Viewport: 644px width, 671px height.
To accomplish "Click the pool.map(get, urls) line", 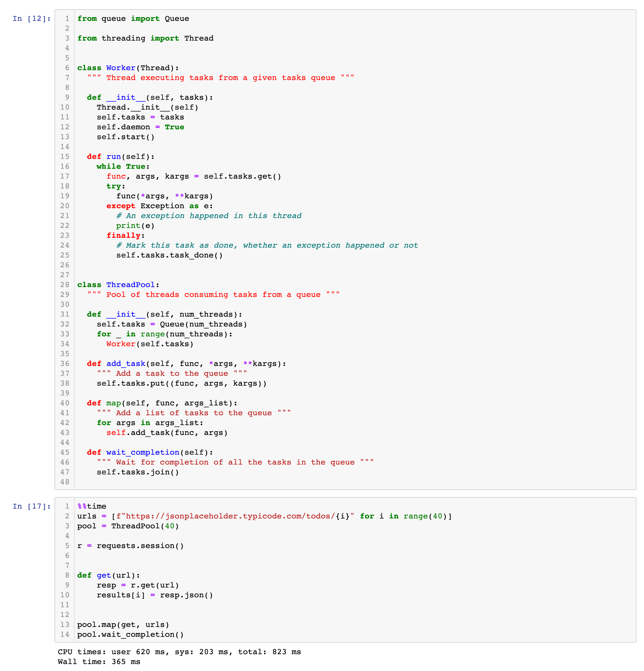I will click(x=123, y=624).
